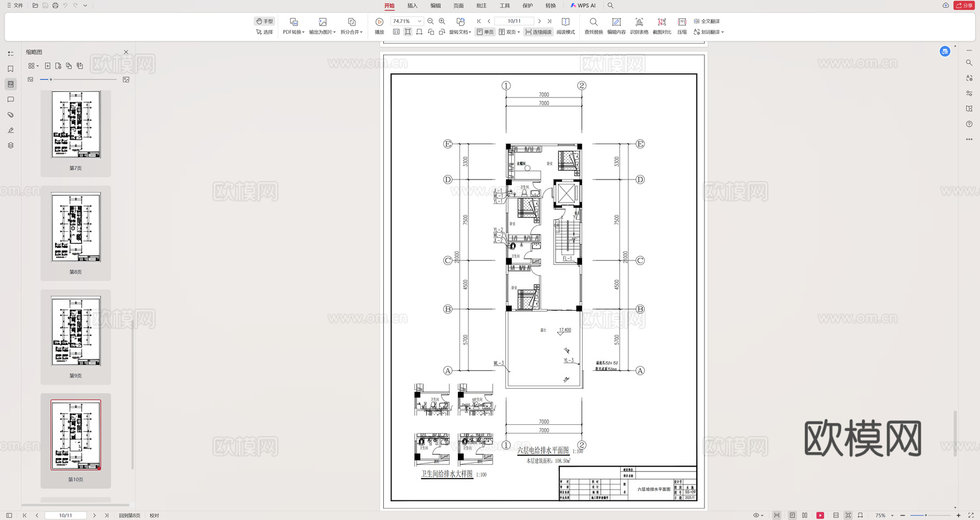The width and height of the screenshot is (980, 520).
Task: Open the eye protection mode dropdown
Action: click(x=758, y=516)
